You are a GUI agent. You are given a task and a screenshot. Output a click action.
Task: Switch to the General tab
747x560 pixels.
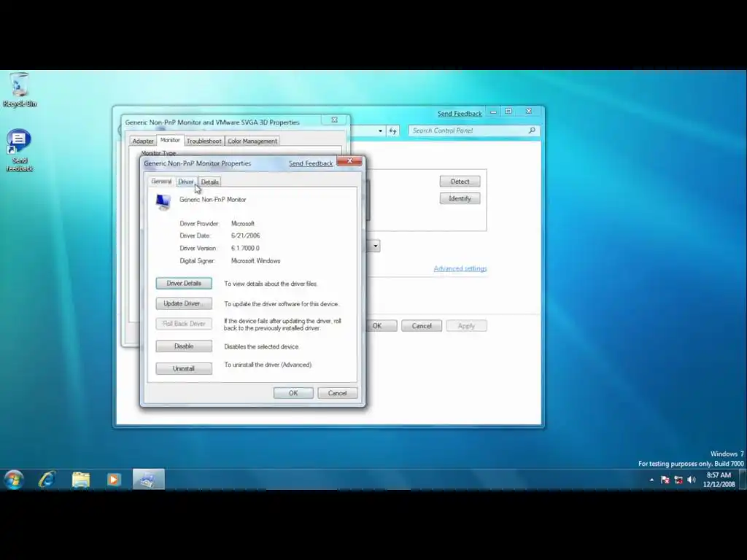tap(161, 182)
